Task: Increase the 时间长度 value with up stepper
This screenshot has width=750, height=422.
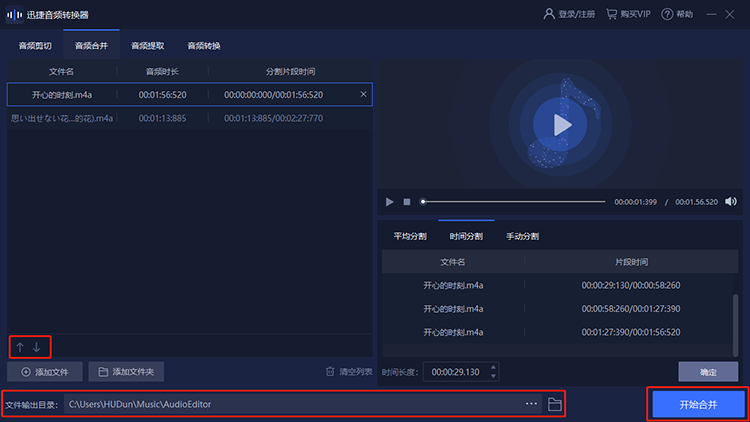Action: point(493,367)
